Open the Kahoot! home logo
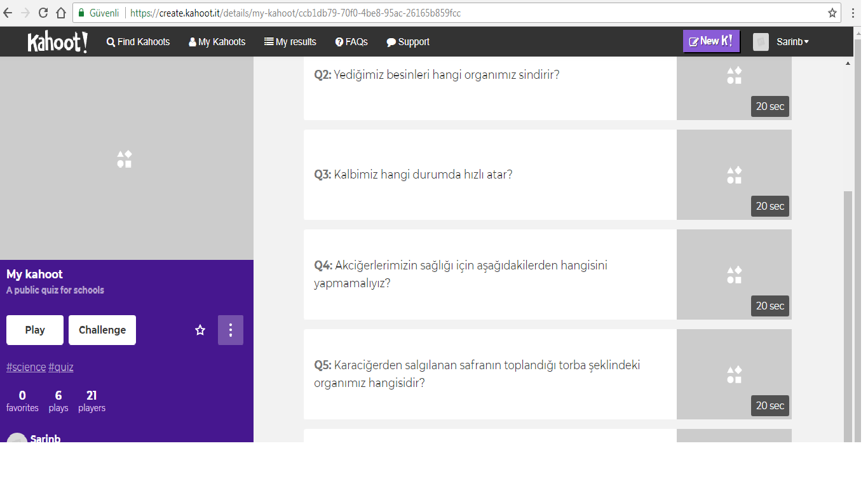The width and height of the screenshot is (868, 488). click(x=57, y=41)
